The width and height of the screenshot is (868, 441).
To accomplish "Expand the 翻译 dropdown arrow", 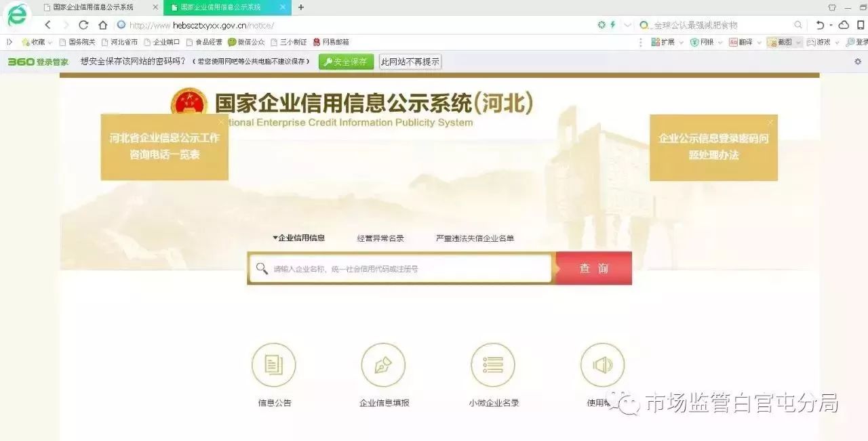I will (x=759, y=42).
